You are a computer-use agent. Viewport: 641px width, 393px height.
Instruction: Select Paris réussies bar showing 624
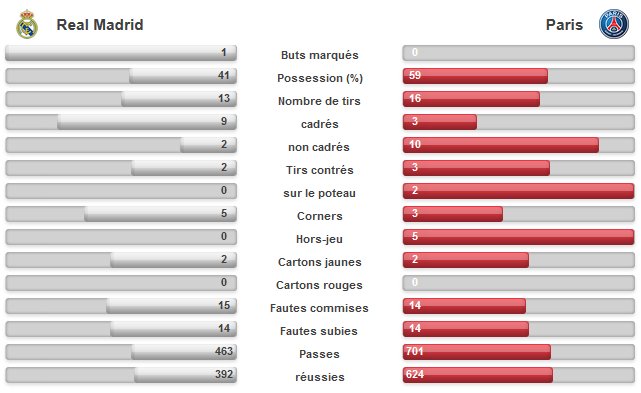[478, 375]
